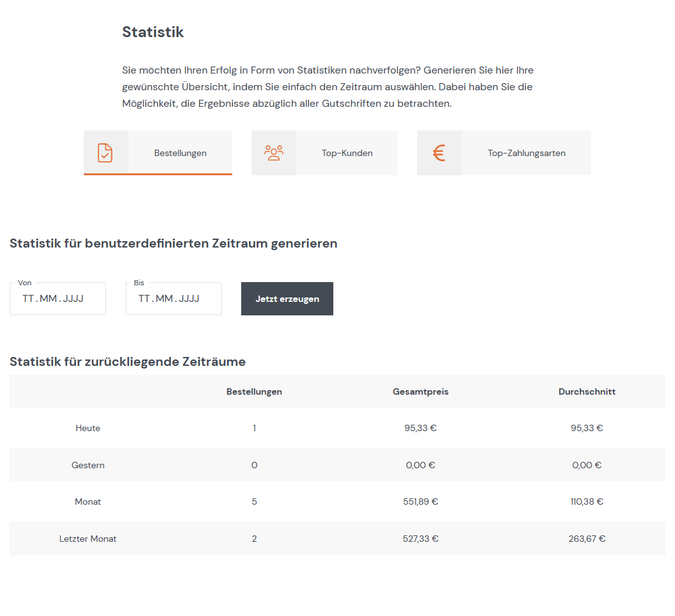This screenshot has width=675, height=616.
Task: Select the Letzter Monat row label
Action: click(x=88, y=539)
